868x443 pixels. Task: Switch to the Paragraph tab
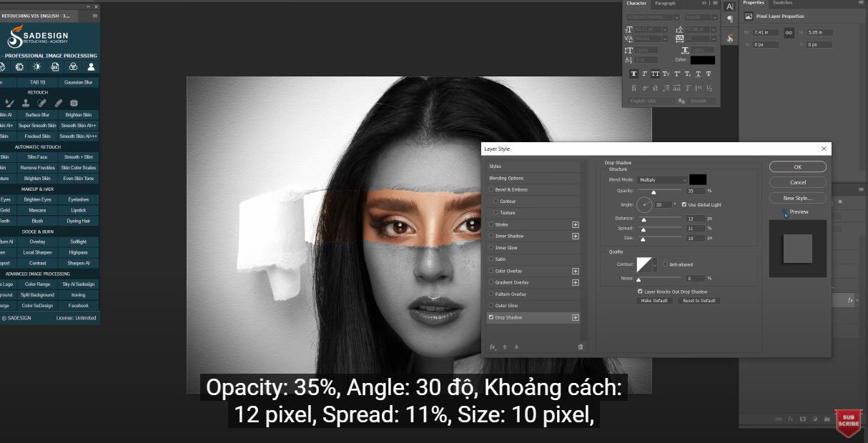[665, 4]
